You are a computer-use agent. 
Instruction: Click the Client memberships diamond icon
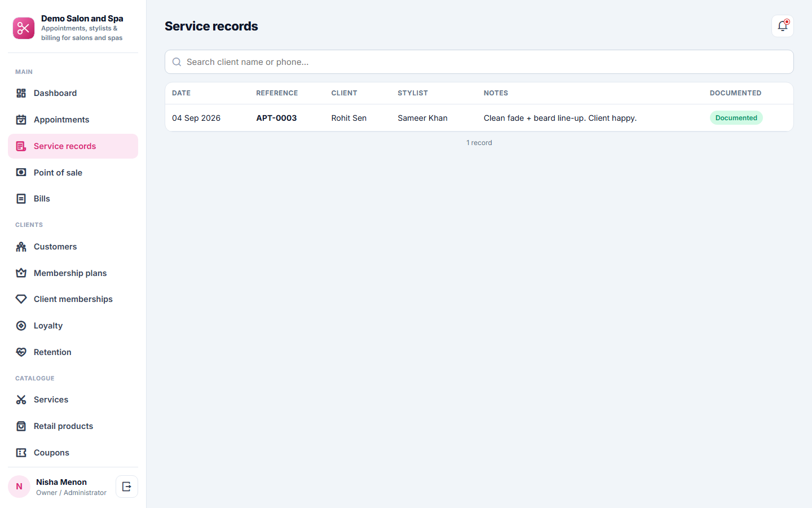point(21,299)
